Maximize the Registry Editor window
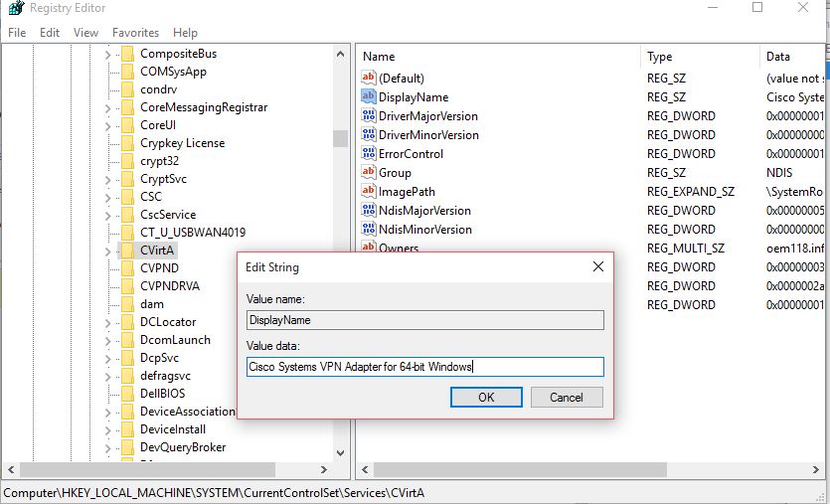This screenshot has width=830, height=504. (x=757, y=7)
